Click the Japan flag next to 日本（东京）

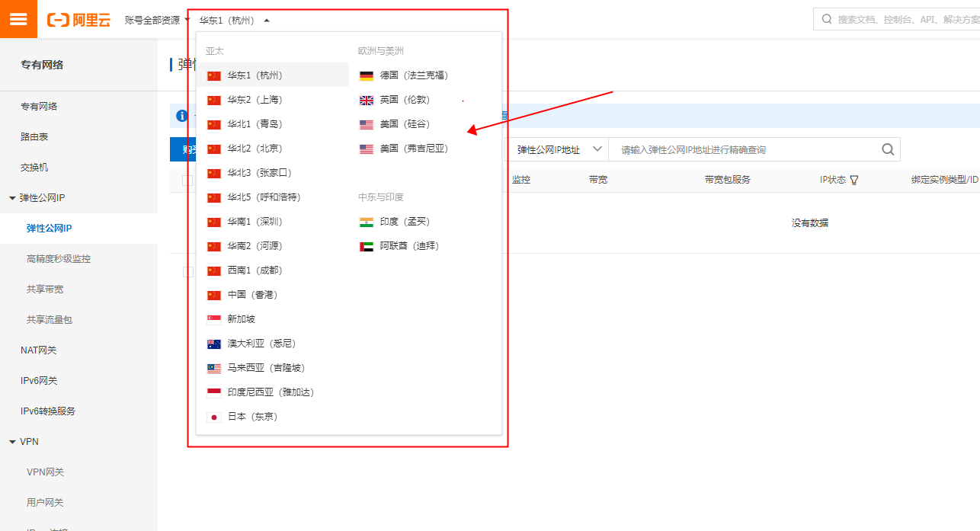click(213, 417)
